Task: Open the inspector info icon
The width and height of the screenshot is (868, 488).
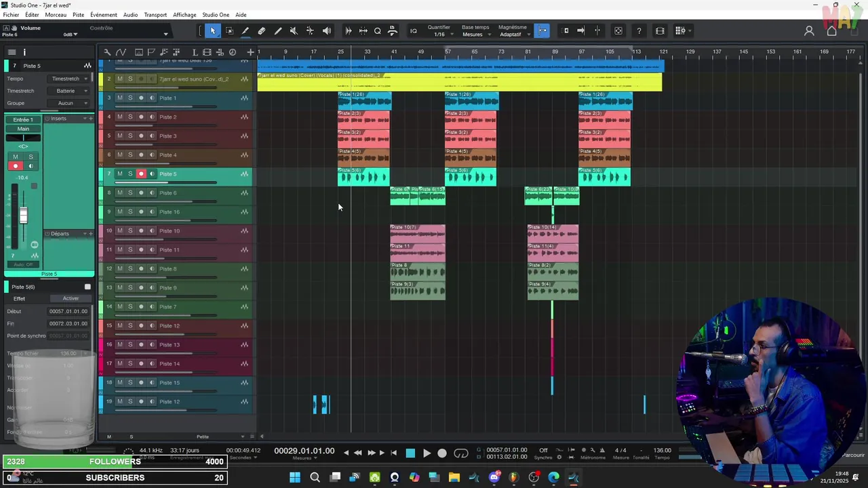Action: pos(24,52)
